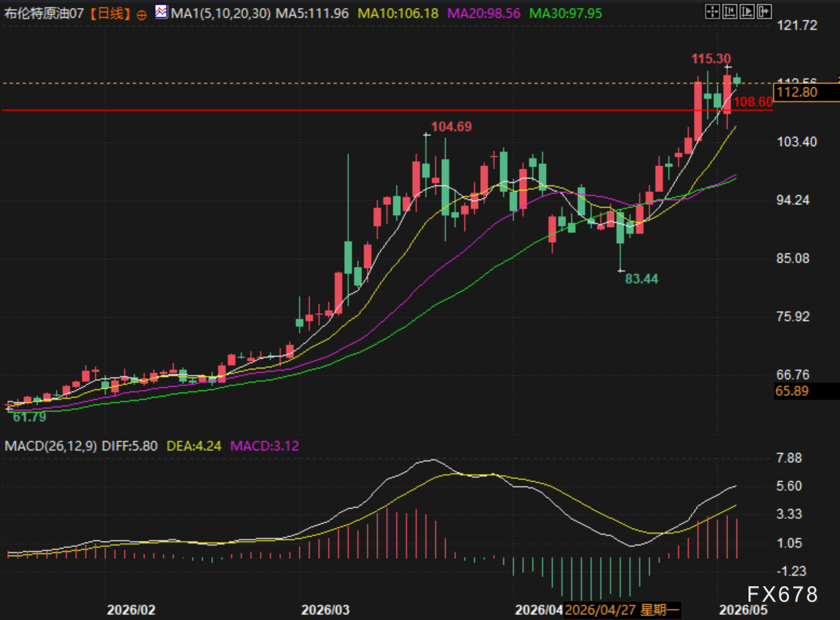Click the MA5:111.96 value label
840x620 pixels.
click(x=312, y=14)
